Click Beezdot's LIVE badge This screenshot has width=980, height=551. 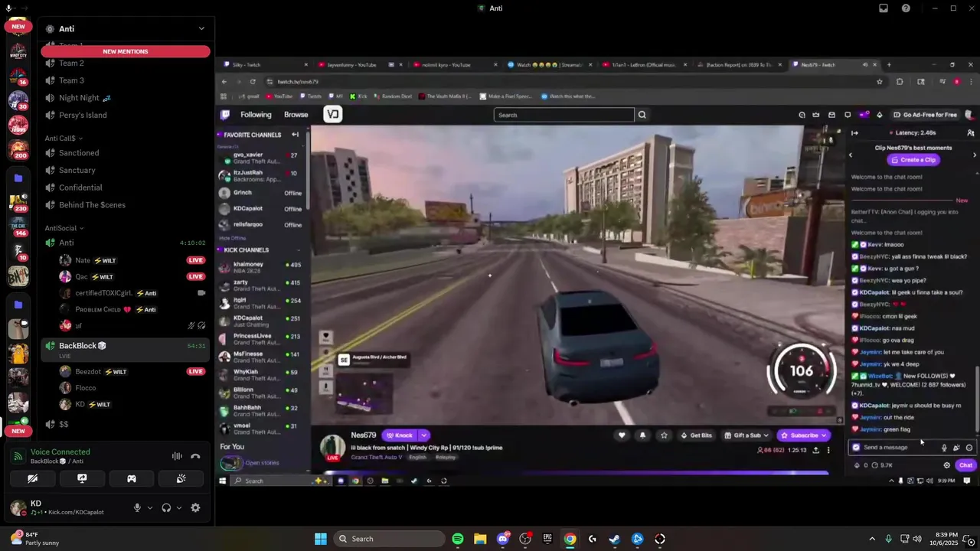coord(196,371)
